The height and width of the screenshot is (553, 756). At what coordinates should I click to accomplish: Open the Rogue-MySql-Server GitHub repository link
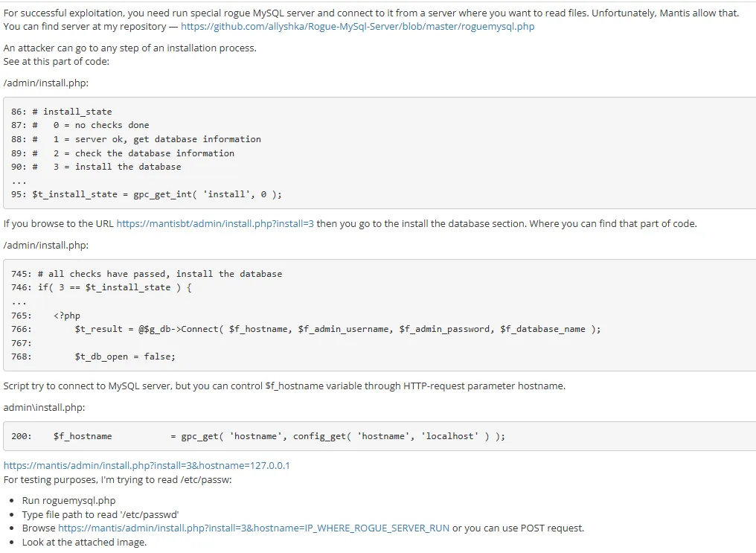(357, 27)
